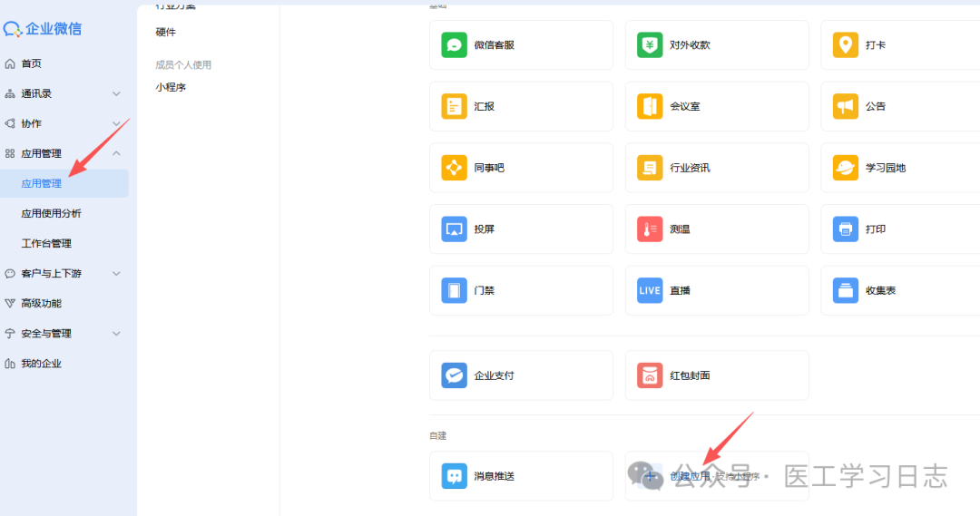Click the 对外收款 label text
This screenshot has height=516, width=980.
(690, 45)
